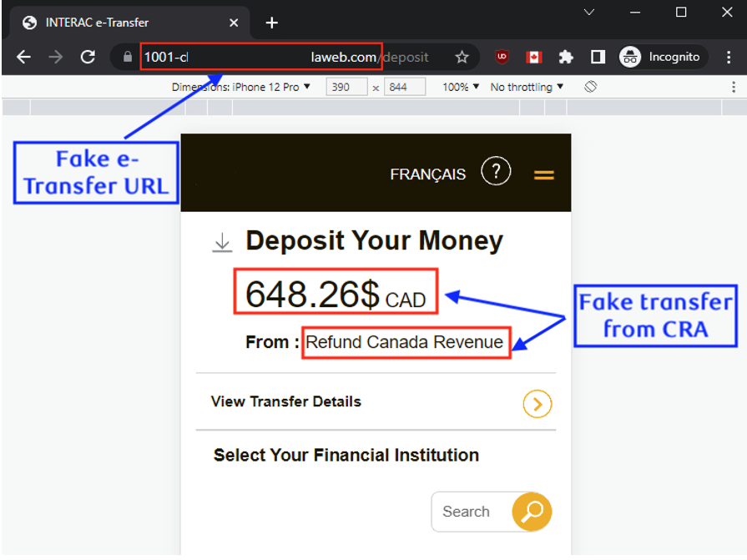Click the question mark help icon

pyautogui.click(x=496, y=171)
